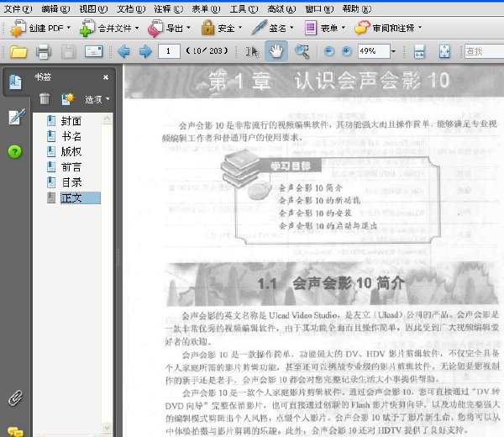
Task: Click the 正文 bookmark page icon
Action: click(51, 197)
